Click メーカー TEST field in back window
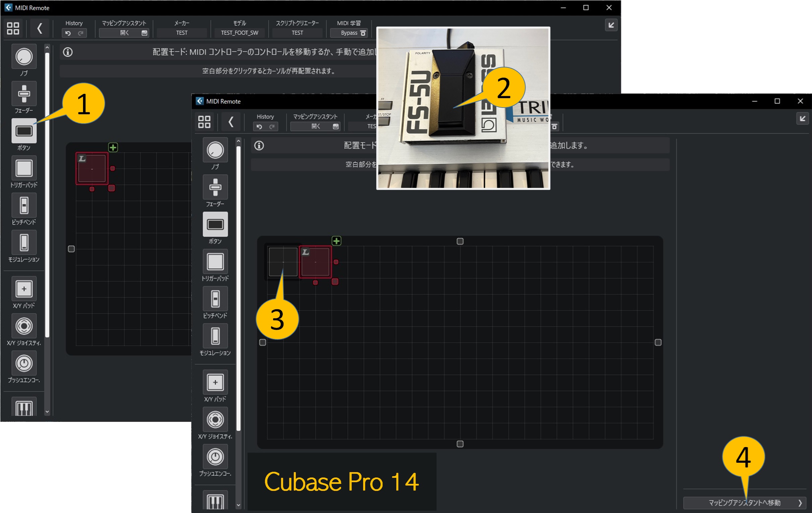Viewport: 812px width, 513px height. [x=182, y=33]
